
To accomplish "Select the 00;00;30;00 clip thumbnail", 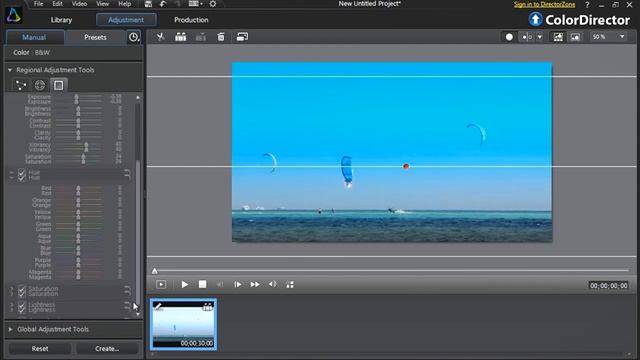I will [x=183, y=324].
